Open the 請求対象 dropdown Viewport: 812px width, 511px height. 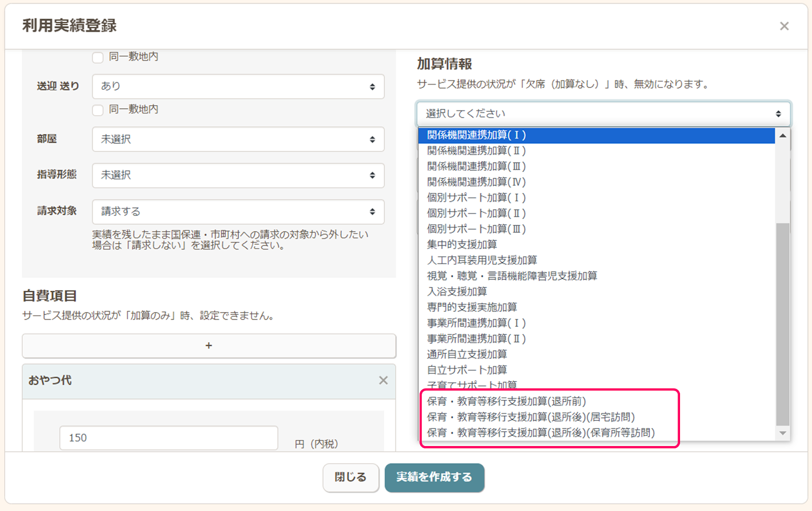click(x=238, y=212)
